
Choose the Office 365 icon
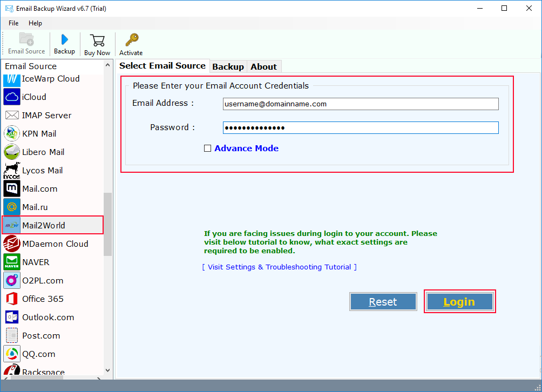(12, 299)
